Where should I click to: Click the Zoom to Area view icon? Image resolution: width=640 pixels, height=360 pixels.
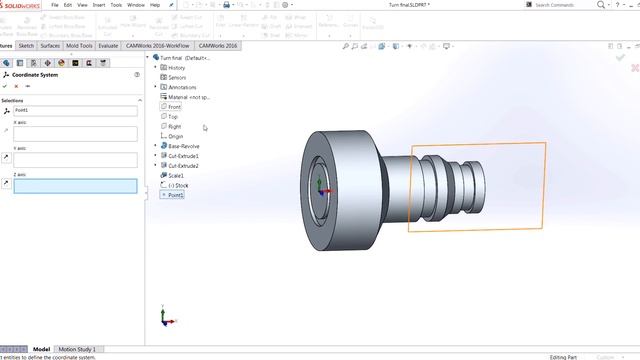click(355, 47)
